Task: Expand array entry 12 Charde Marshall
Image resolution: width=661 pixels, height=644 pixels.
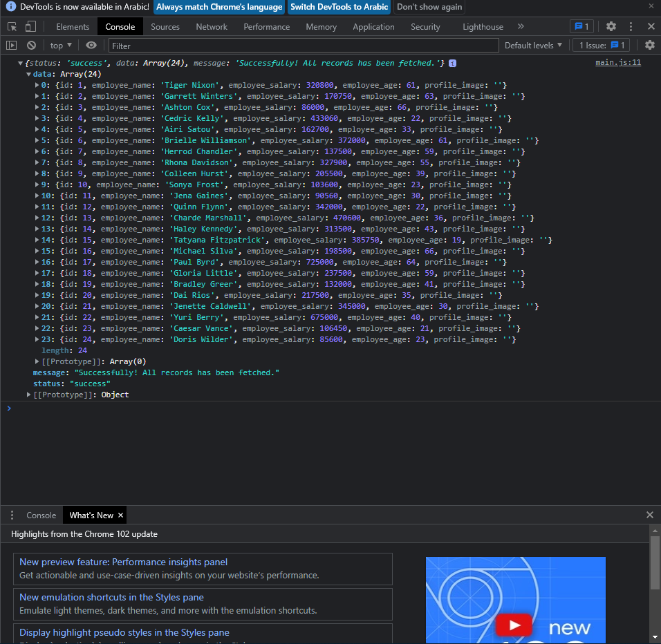Action: pos(37,218)
